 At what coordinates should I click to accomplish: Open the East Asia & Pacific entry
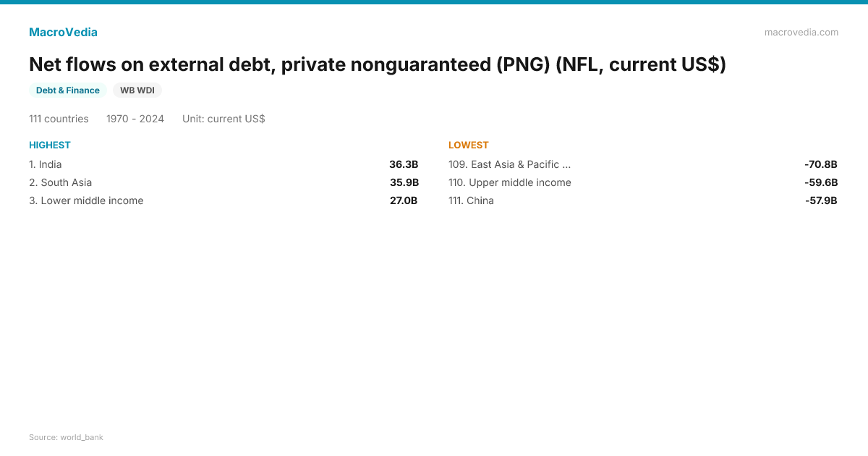(x=510, y=164)
